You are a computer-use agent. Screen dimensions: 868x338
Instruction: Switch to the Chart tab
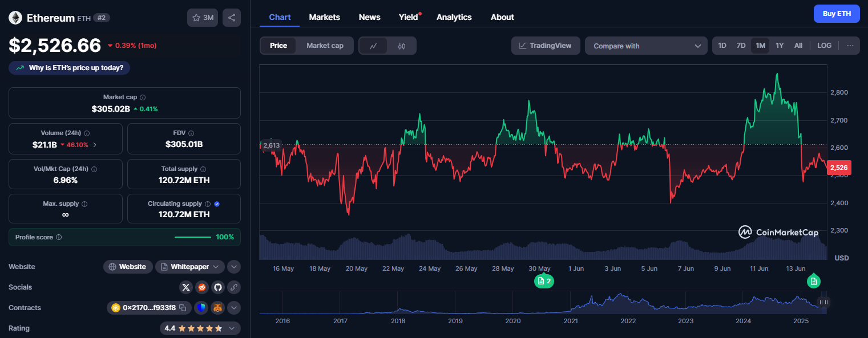click(280, 17)
